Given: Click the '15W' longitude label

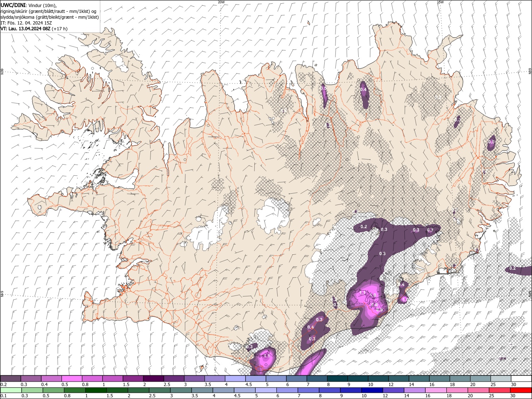Looking at the screenshot, I should click(x=440, y=2).
